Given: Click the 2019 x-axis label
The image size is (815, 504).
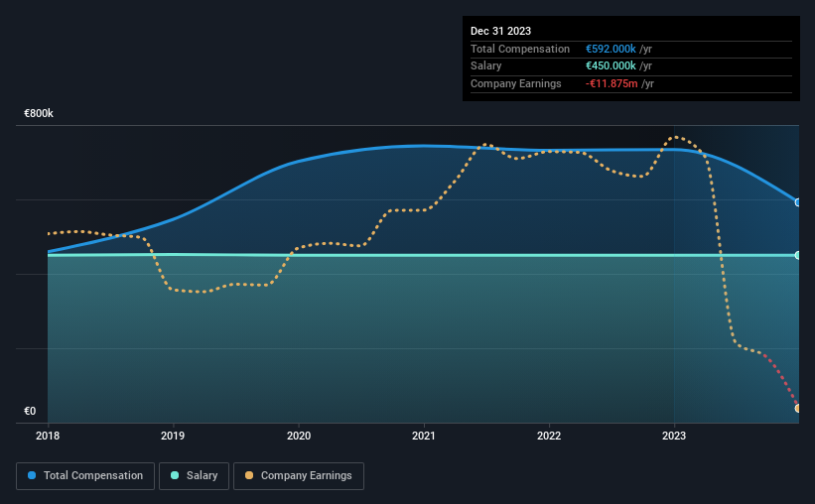Looking at the screenshot, I should tap(173, 436).
